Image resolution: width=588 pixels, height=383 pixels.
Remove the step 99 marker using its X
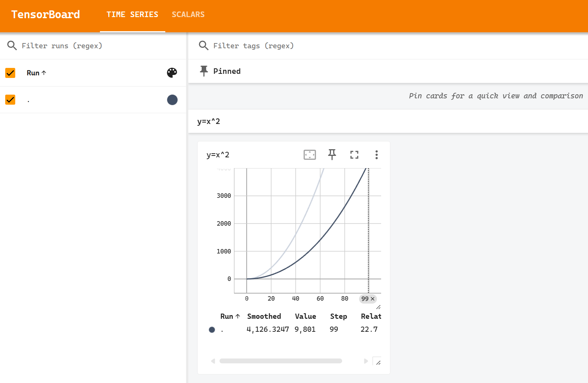point(373,299)
